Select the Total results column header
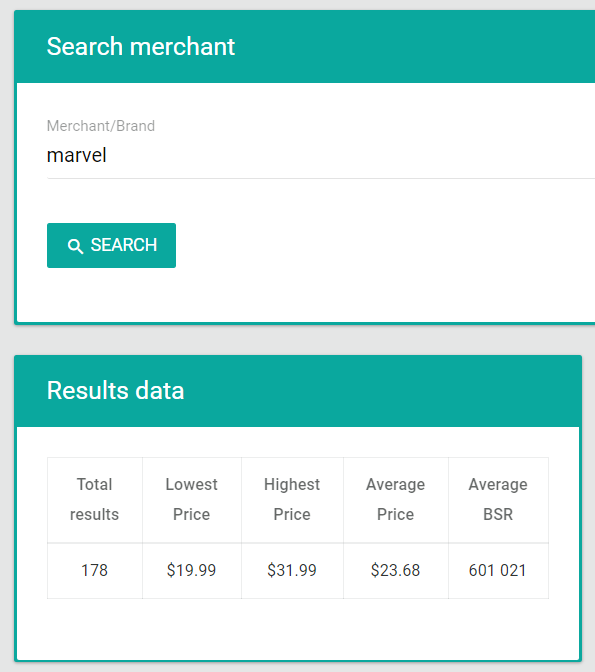The image size is (595, 672). (x=95, y=500)
